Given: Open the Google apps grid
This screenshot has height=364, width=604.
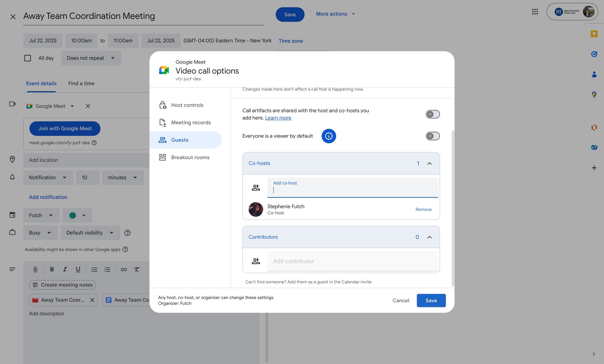Looking at the screenshot, I should [535, 11].
